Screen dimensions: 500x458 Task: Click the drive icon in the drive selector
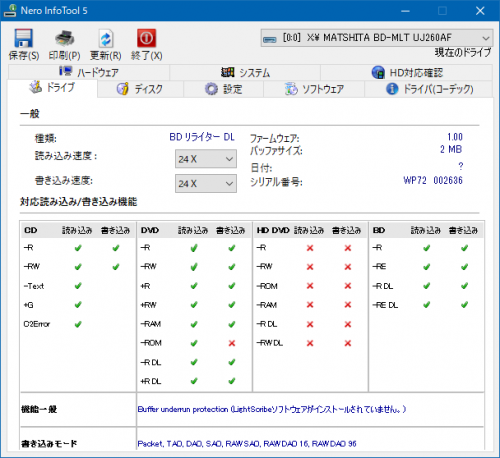pyautogui.click(x=269, y=39)
